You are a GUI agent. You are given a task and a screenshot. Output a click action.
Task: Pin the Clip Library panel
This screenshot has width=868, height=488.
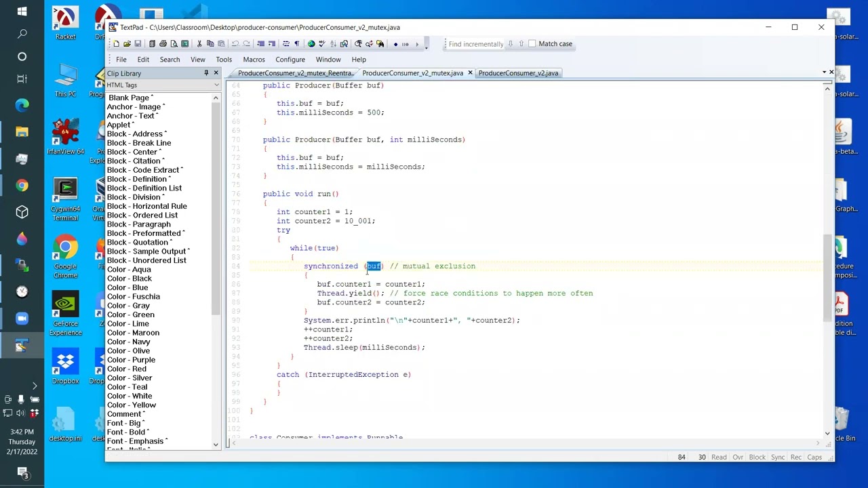[x=206, y=73]
